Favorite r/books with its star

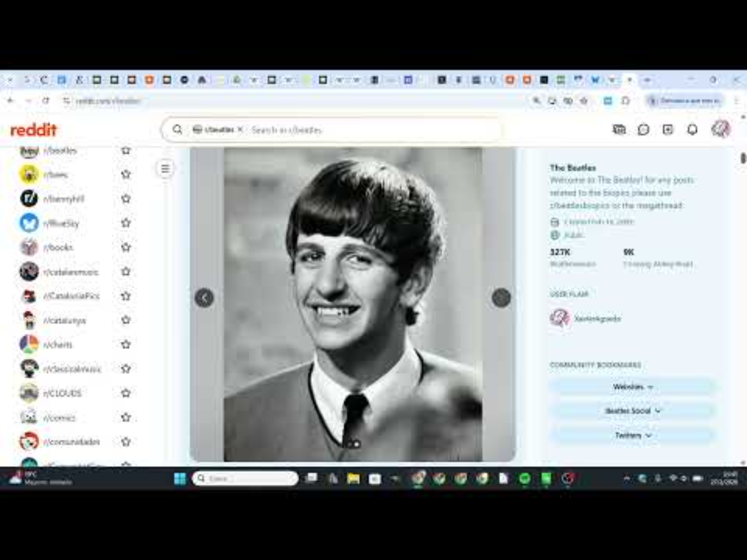(126, 247)
